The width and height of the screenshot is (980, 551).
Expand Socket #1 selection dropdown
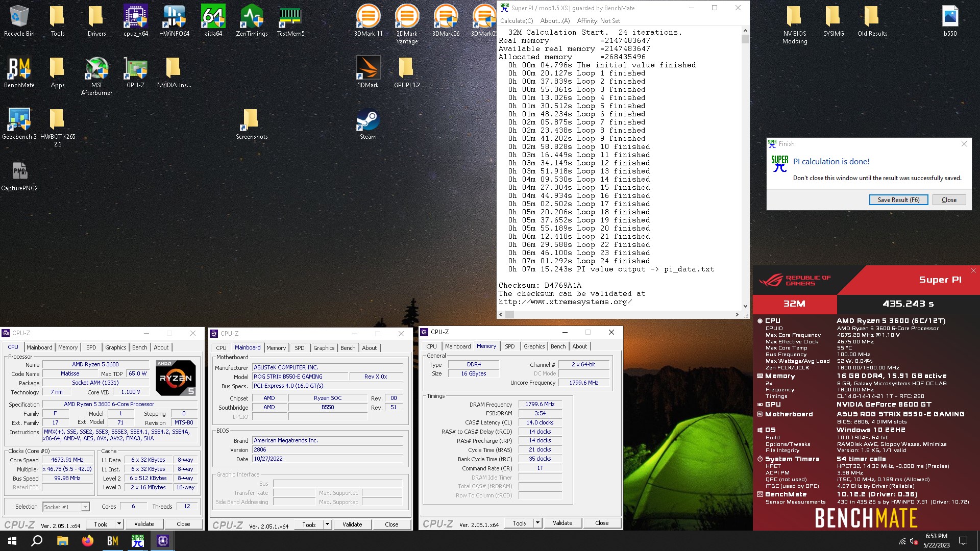[85, 507]
